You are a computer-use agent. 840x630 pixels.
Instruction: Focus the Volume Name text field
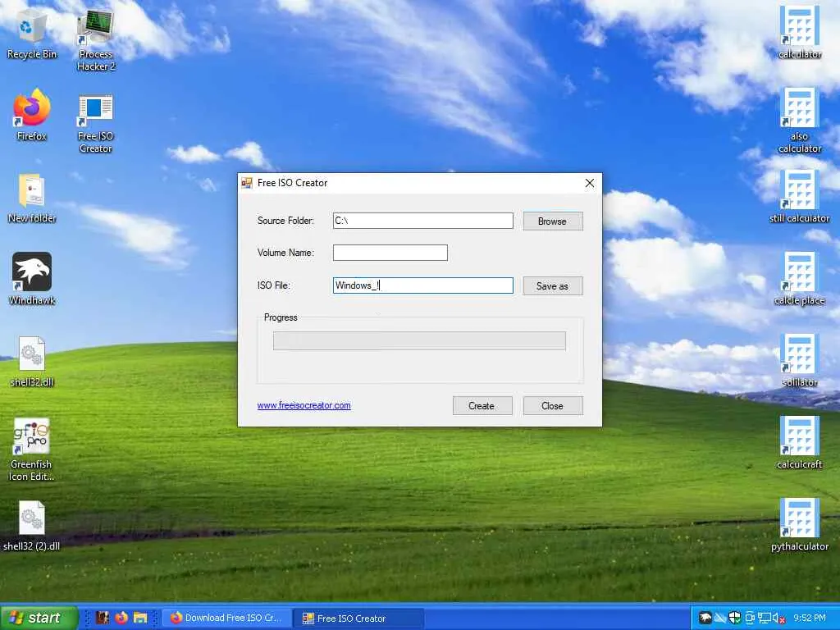point(390,253)
